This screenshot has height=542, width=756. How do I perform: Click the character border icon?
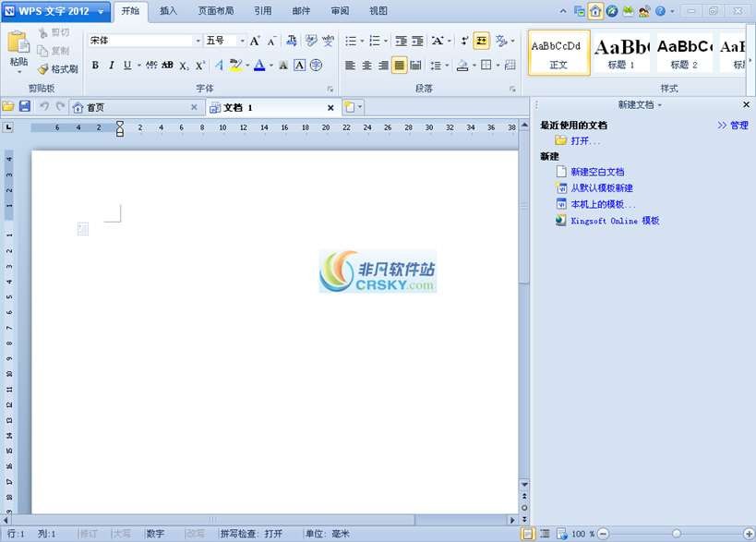point(299,66)
